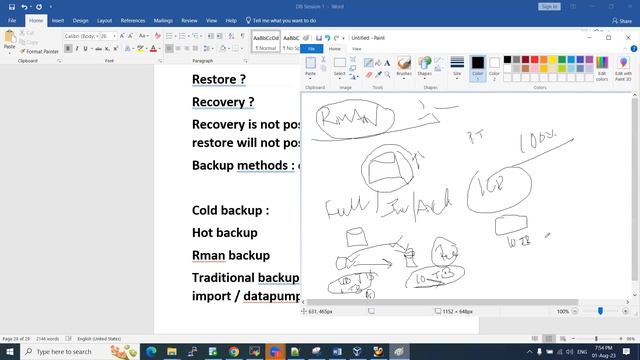The width and height of the screenshot is (640, 360).
Task: Click Edit with Paint 3D button
Action: 623,68
